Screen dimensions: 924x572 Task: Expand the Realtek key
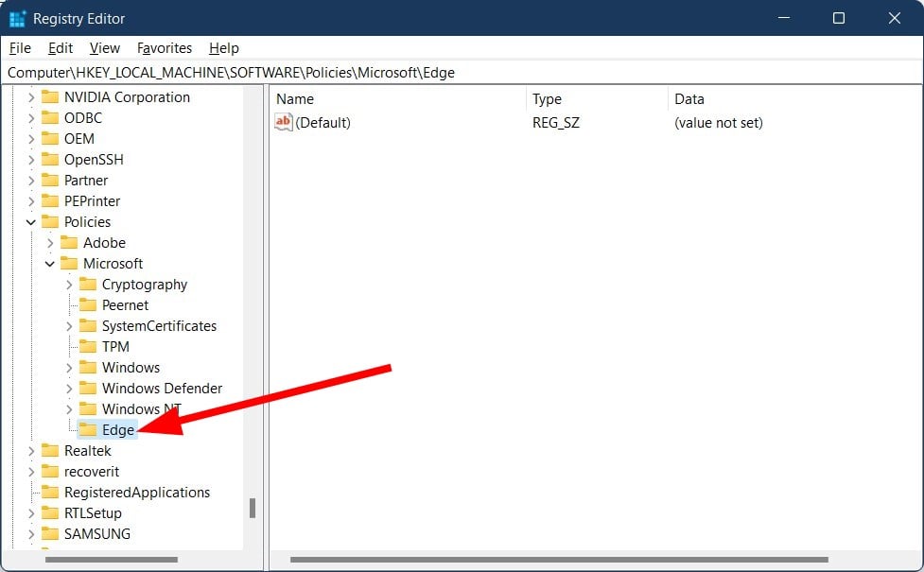[x=31, y=451]
